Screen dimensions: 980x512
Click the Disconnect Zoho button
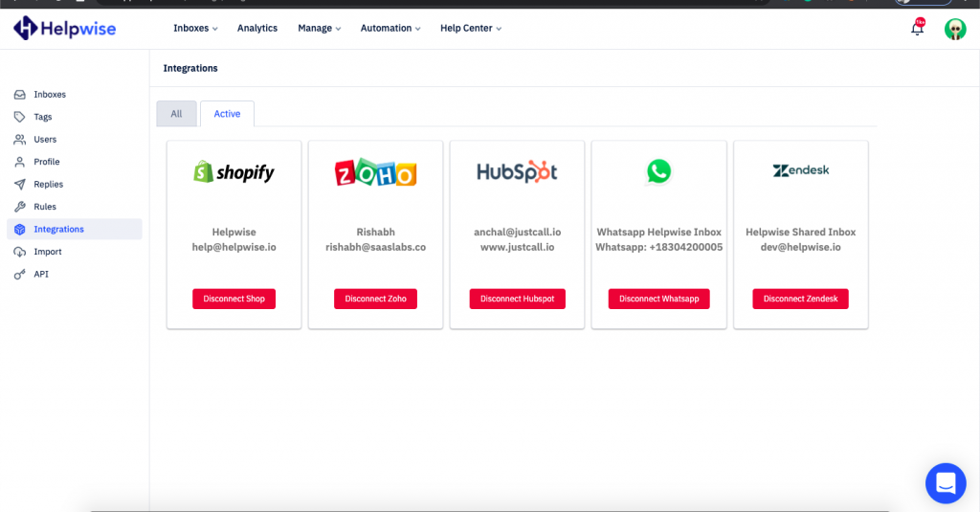click(x=375, y=299)
